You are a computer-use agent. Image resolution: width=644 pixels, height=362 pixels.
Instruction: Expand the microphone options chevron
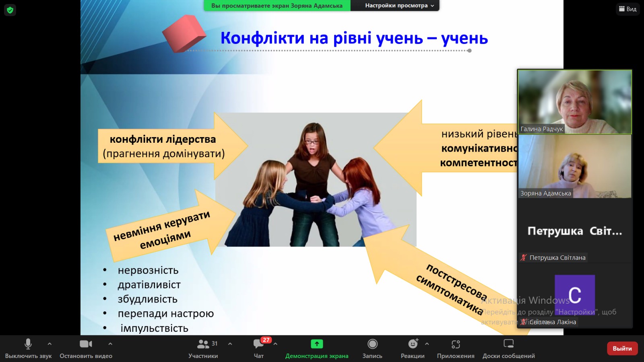(50, 344)
